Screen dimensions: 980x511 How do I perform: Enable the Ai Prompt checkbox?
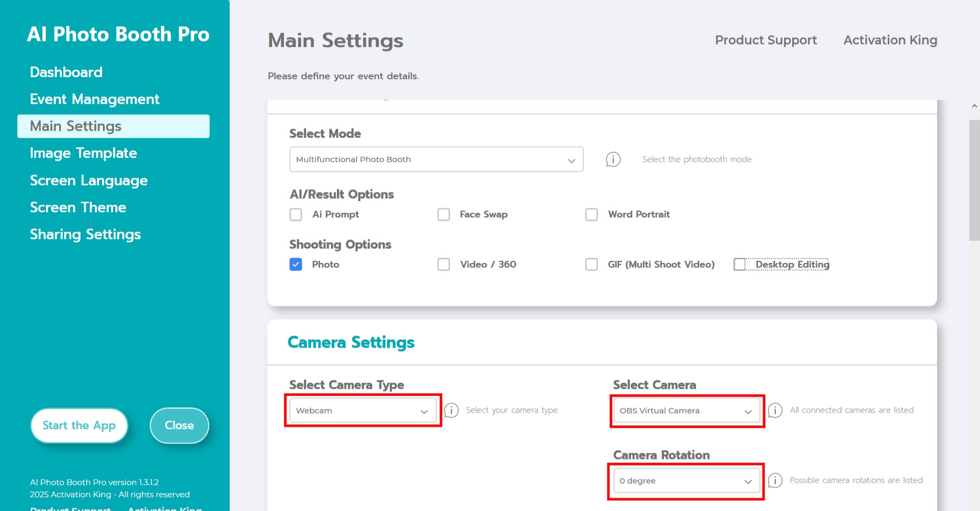296,214
